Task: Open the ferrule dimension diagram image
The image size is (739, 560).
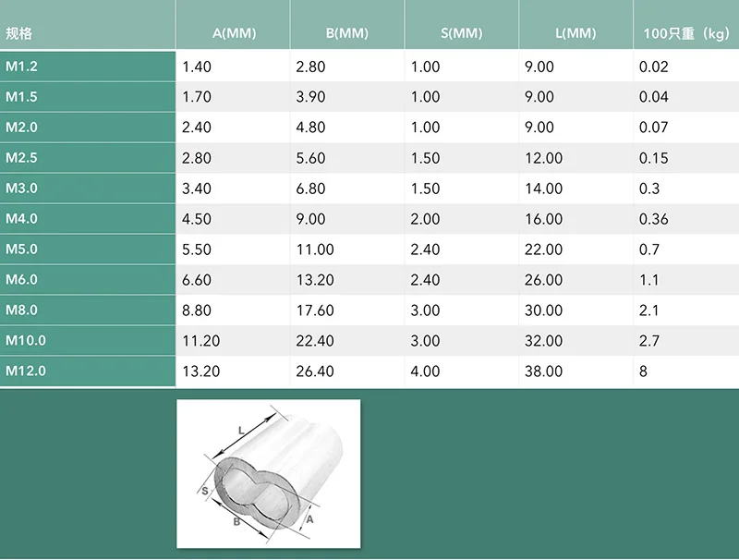Action: 269,474
